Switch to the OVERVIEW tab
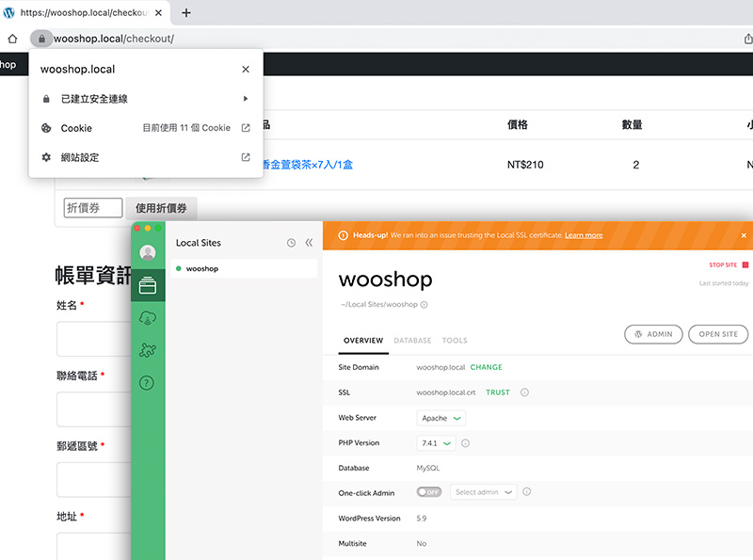This screenshot has height=560, width=753. [363, 341]
